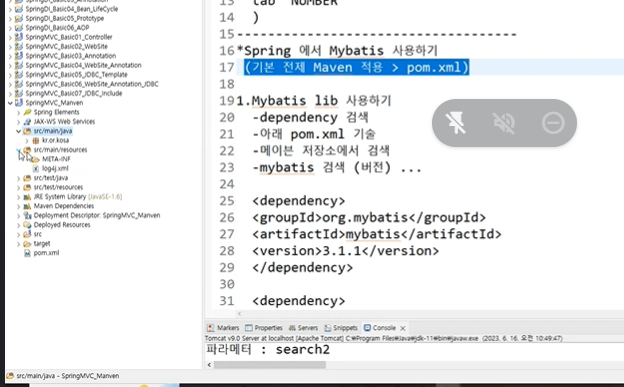The height and width of the screenshot is (387, 624).
Task: Click the SpringMVC_Manven project icon
Action: click(19, 103)
